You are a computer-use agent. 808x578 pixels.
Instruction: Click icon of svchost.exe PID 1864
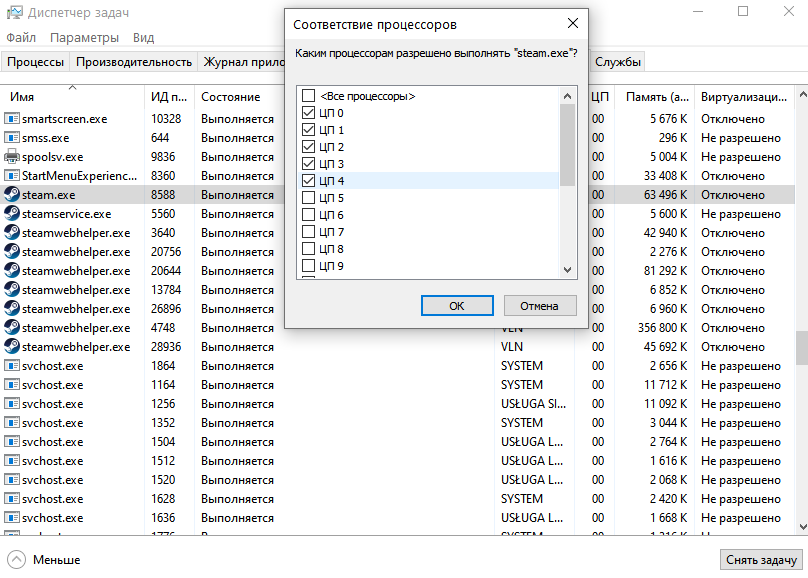pos(12,366)
